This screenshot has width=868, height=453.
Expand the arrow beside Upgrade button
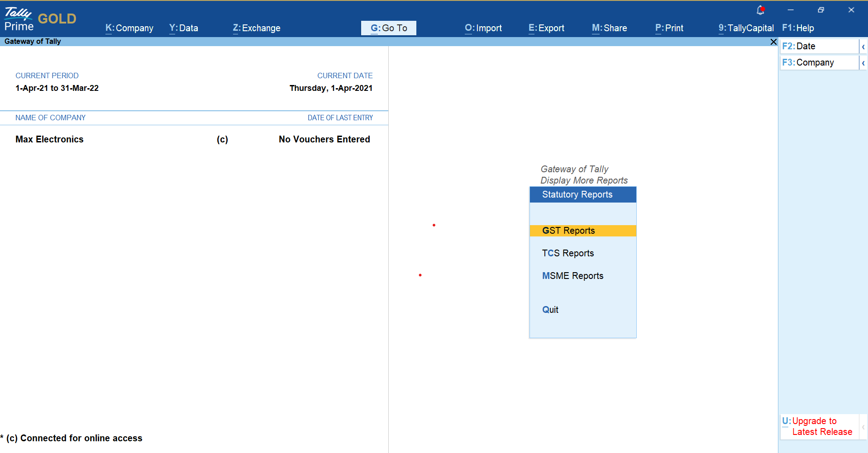[x=863, y=427]
